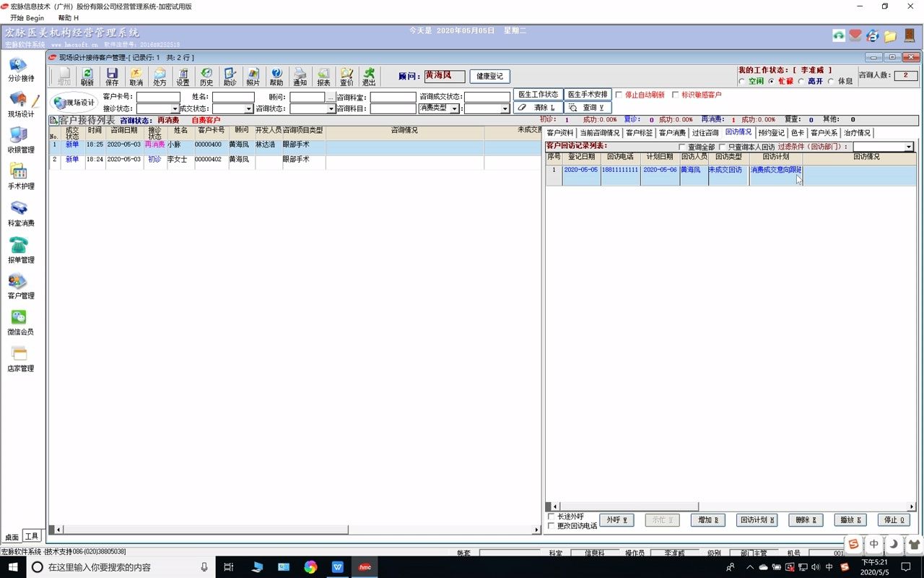Image resolution: width=924 pixels, height=578 pixels.
Task: Check the 查询全部 checkbox
Action: (x=682, y=147)
